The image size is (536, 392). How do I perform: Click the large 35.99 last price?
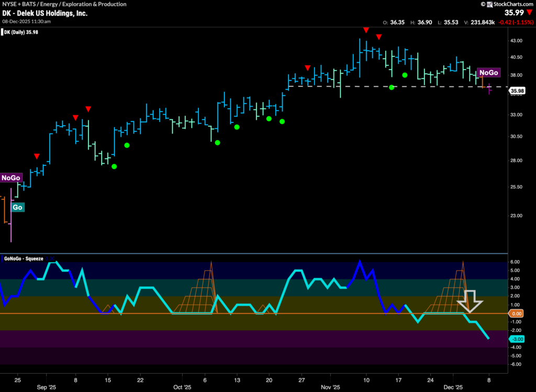click(x=514, y=13)
